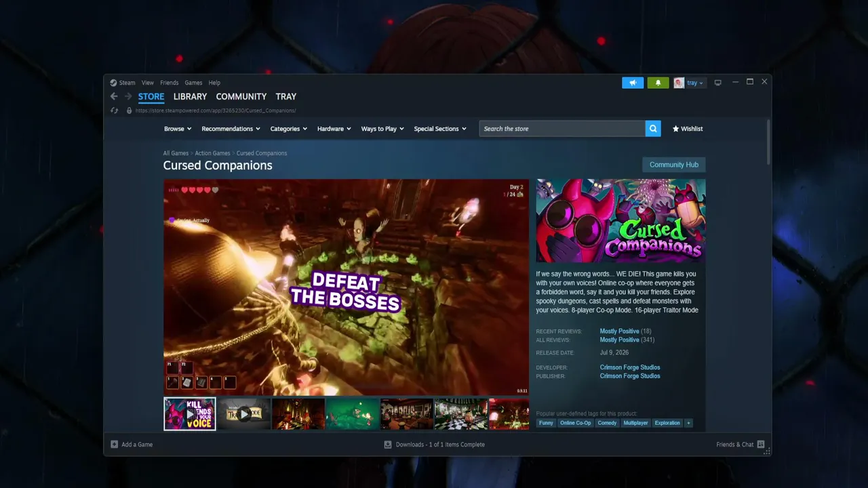868x488 pixels.
Task: Open Downloads 1 of 1 Items Complete
Action: pos(440,445)
